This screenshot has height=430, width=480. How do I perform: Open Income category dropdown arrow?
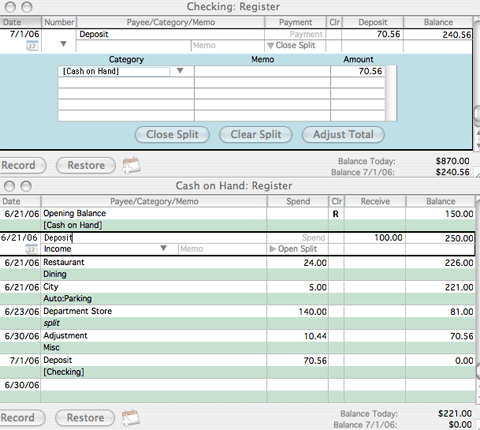click(x=163, y=248)
